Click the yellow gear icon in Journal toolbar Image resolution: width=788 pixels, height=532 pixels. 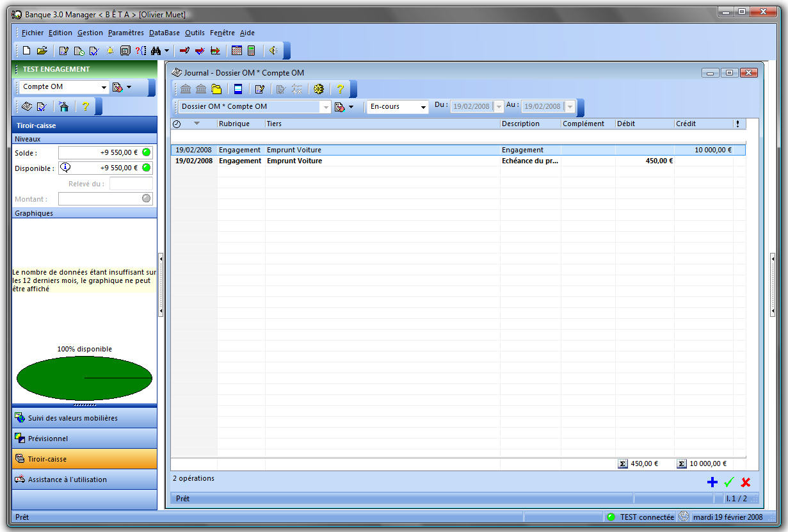click(318, 89)
